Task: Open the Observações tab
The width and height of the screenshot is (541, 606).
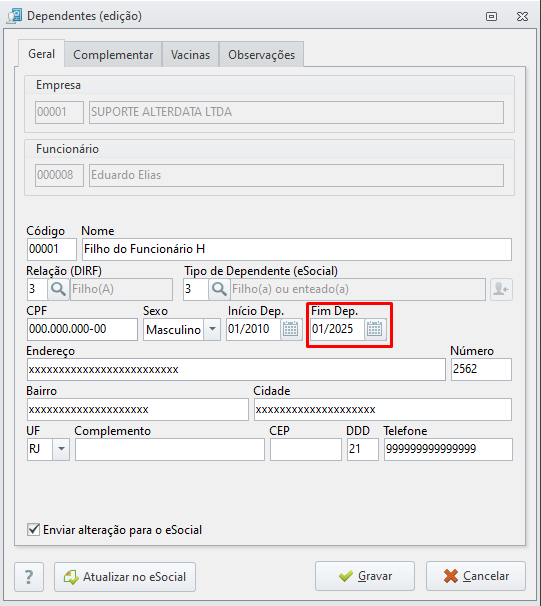Action: click(x=262, y=54)
